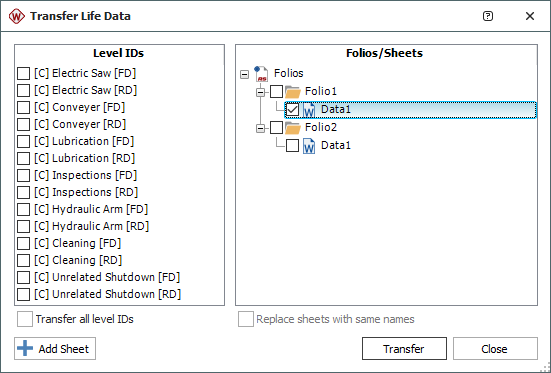Enable the Hydraulic Arm [RD] checkbox

point(24,226)
